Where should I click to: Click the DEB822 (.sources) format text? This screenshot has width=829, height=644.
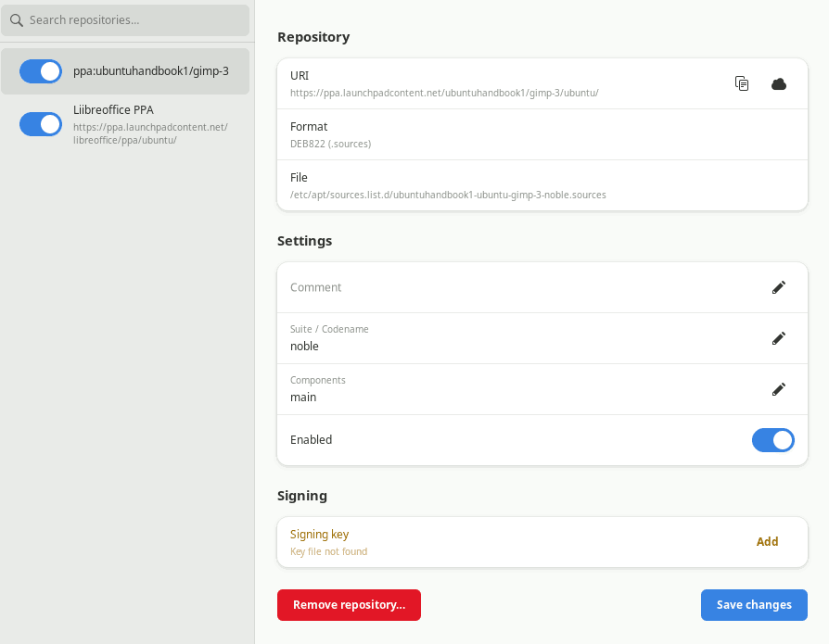tap(330, 144)
